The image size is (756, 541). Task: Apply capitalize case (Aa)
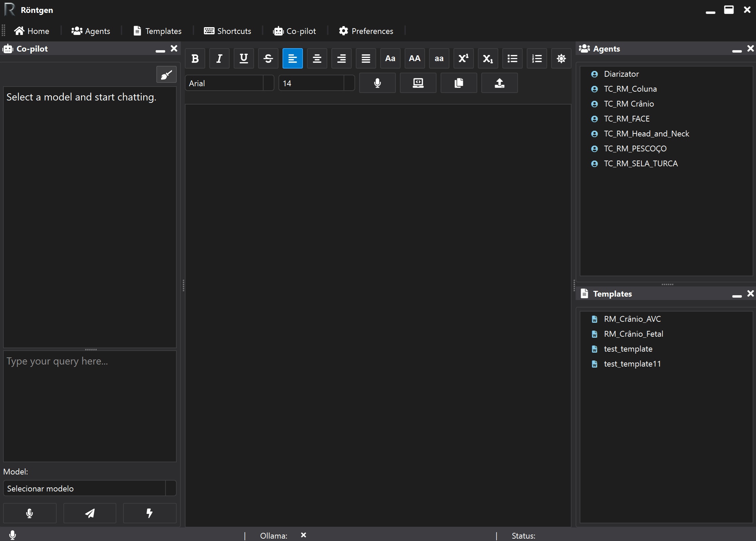pyautogui.click(x=390, y=58)
